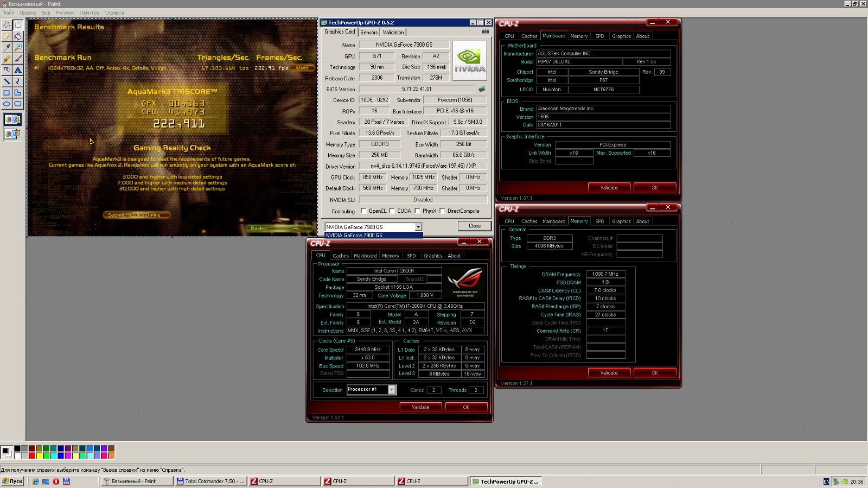Image resolution: width=868 pixels, height=488 pixels.
Task: Click the foreground/background color indicator box
Action: [7, 452]
